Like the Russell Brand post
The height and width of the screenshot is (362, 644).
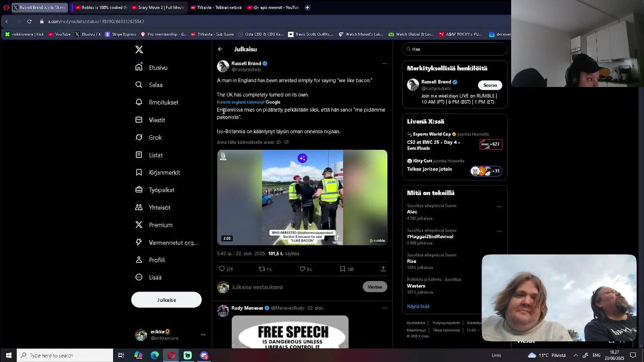pyautogui.click(x=305, y=269)
